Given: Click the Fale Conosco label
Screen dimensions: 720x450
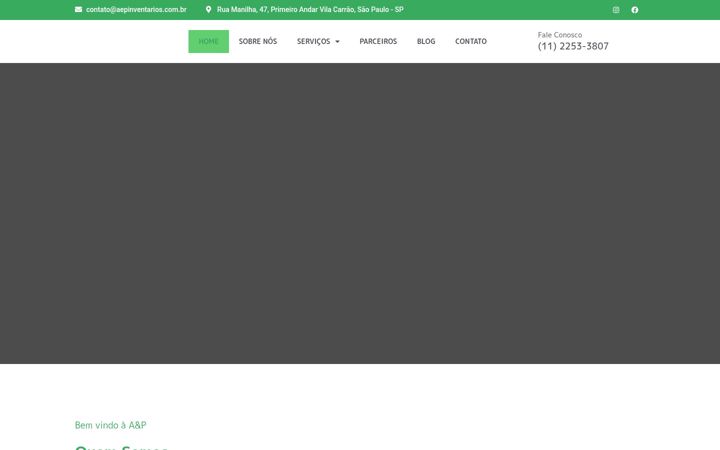Looking at the screenshot, I should click(x=560, y=35).
